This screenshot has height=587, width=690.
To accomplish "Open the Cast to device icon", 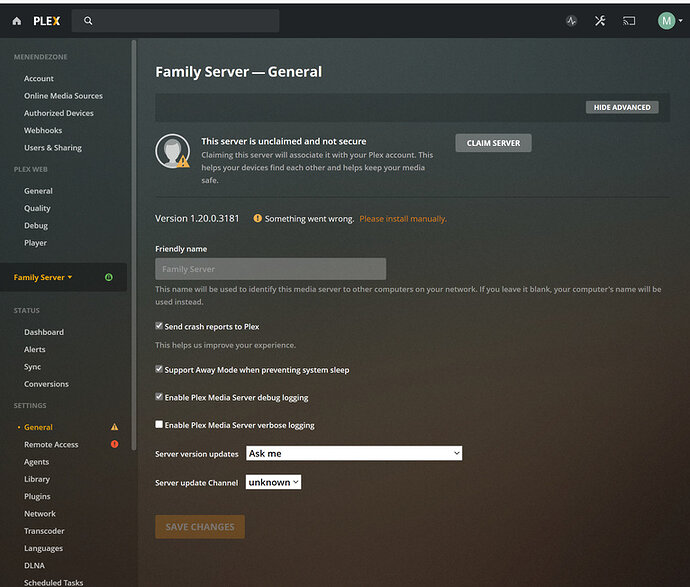I will pos(629,21).
